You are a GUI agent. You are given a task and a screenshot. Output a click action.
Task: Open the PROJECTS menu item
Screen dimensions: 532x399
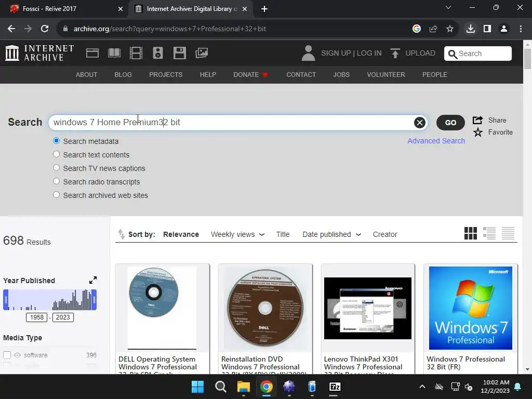(166, 75)
